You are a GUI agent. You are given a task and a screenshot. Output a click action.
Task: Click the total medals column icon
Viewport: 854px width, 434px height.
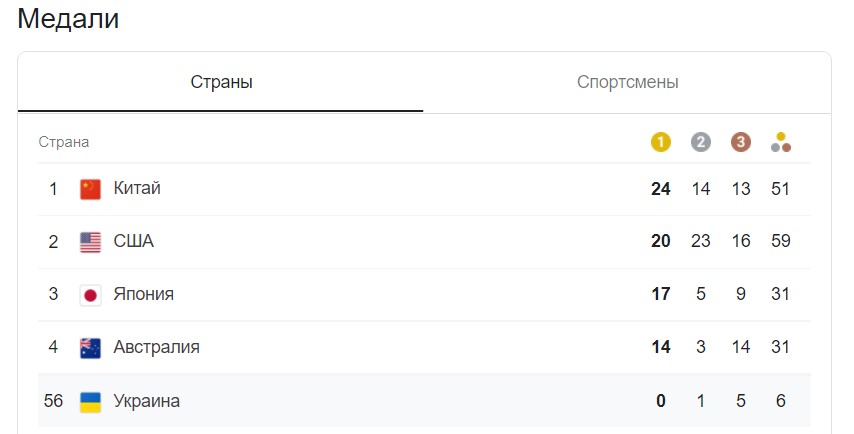tap(780, 142)
